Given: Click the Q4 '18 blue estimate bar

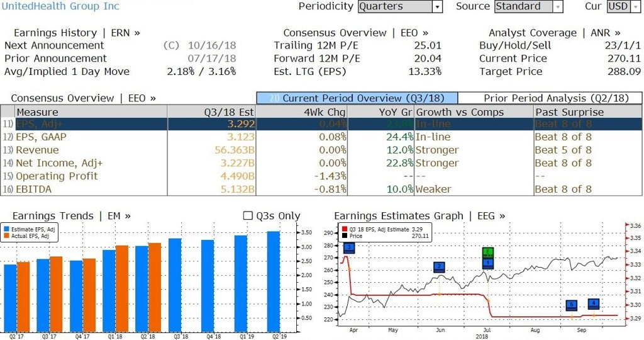Looking at the screenshot, I should coord(208,286).
